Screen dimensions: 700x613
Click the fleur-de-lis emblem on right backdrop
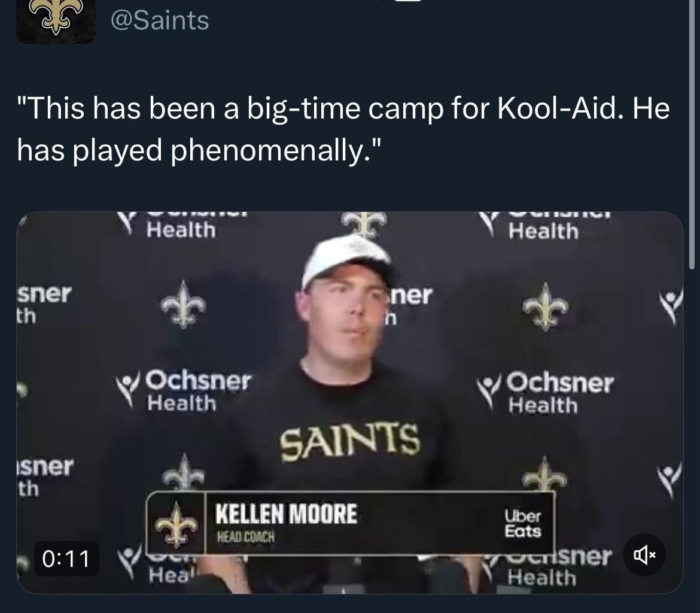tap(546, 306)
